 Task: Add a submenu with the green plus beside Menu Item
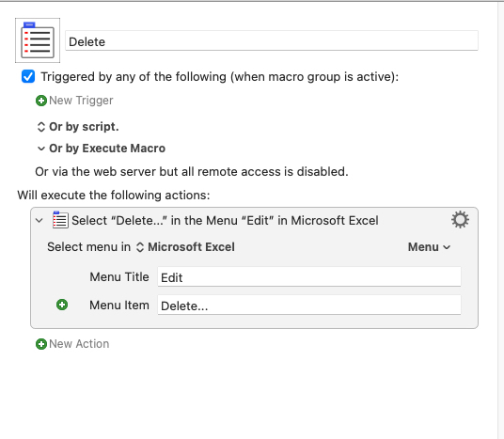point(62,305)
